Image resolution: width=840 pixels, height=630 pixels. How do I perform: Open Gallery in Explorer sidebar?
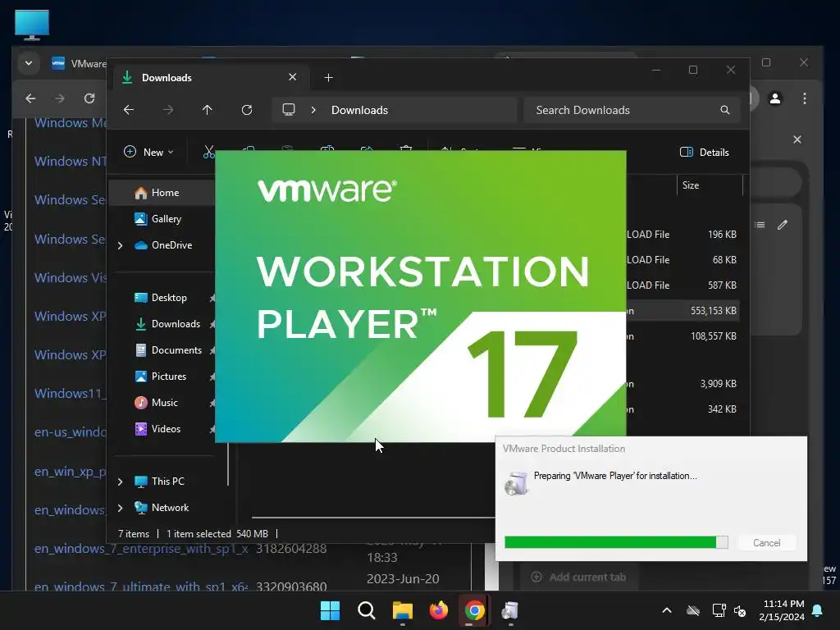coord(166,218)
